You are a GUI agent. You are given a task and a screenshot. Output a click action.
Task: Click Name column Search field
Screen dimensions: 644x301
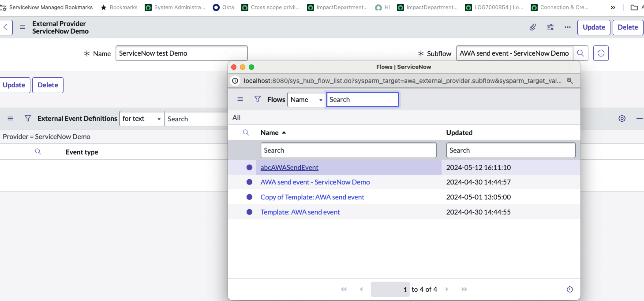pyautogui.click(x=348, y=150)
